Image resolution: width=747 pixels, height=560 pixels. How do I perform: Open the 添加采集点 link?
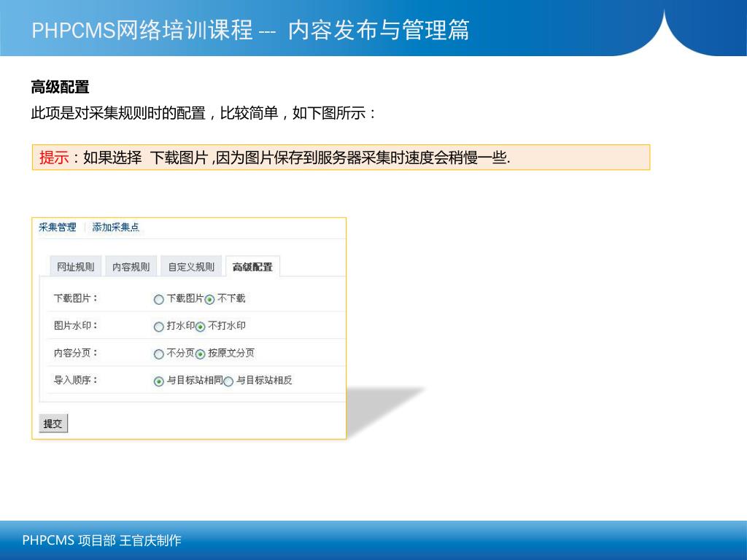[116, 227]
